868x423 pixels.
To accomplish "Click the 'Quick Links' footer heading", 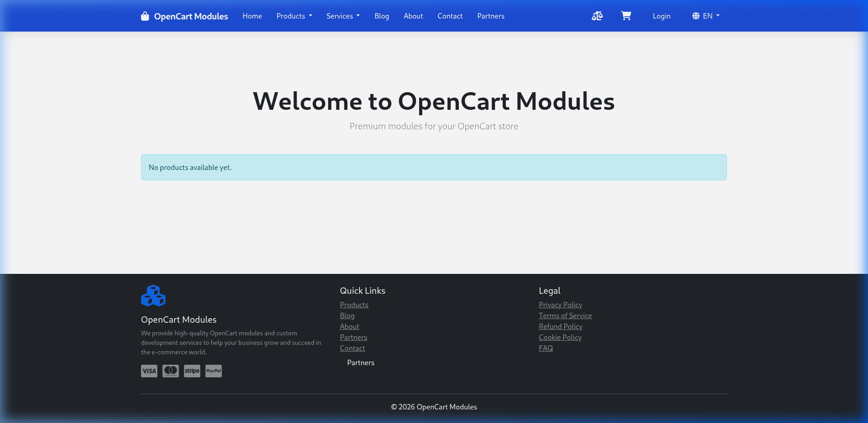I will tap(363, 291).
